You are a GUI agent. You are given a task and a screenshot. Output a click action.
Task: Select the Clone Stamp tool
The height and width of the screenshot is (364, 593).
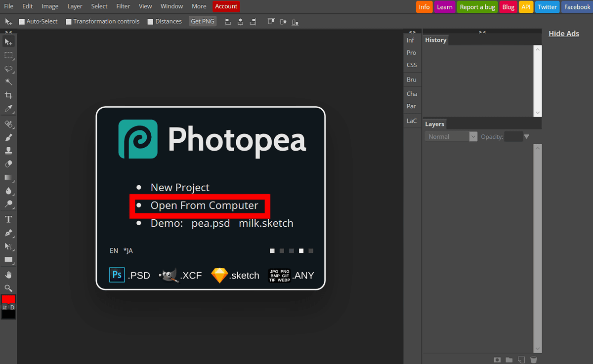tap(8, 151)
